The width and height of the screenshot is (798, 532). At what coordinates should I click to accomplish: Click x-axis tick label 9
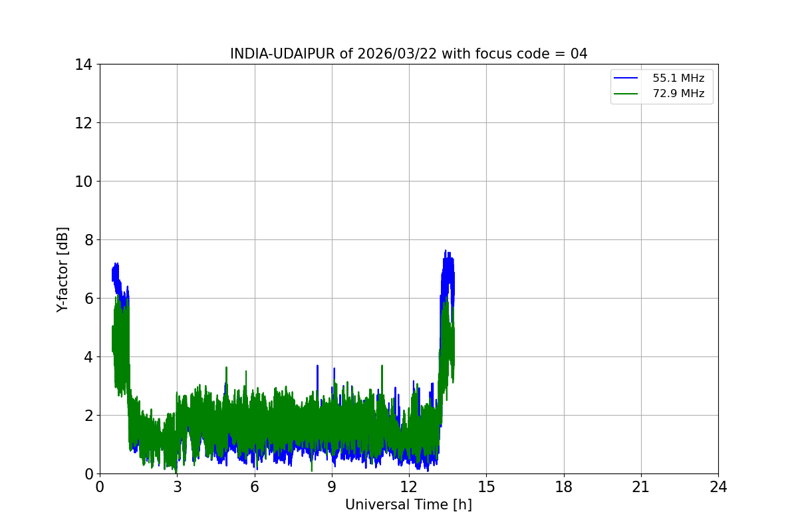tap(332, 487)
